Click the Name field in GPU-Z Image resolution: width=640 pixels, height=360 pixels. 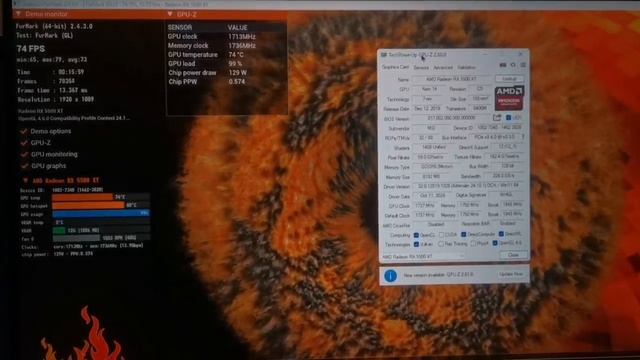(x=451, y=79)
